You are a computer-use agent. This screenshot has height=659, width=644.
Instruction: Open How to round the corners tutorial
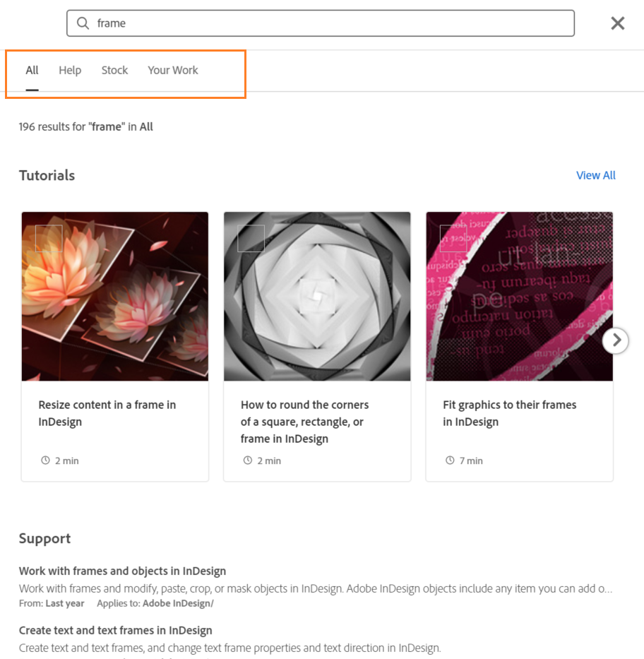pyautogui.click(x=304, y=422)
